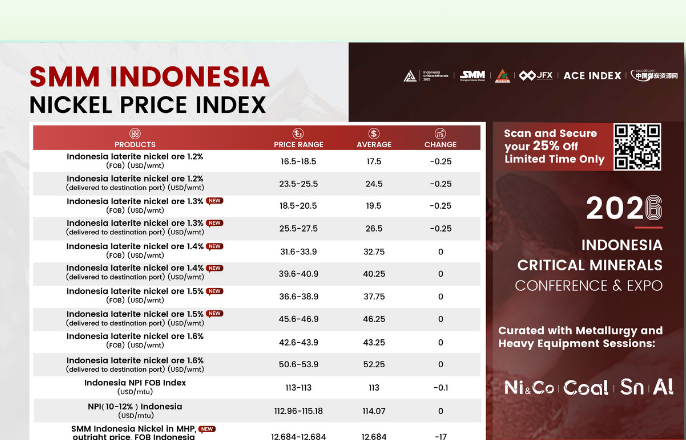The width and height of the screenshot is (686, 440).
Task: Click average value 52.25
Action: click(374, 364)
